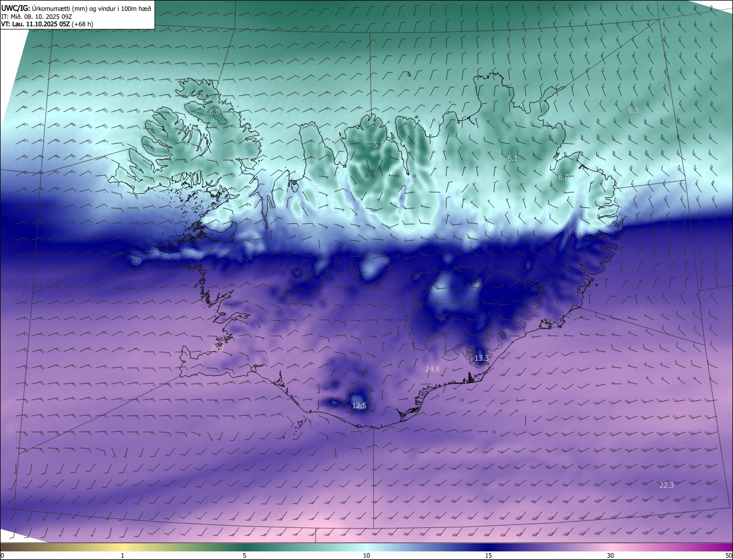Click the 6.0 label over the Westfjords
Image resolution: width=733 pixels, height=560 pixels.
[x=214, y=112]
